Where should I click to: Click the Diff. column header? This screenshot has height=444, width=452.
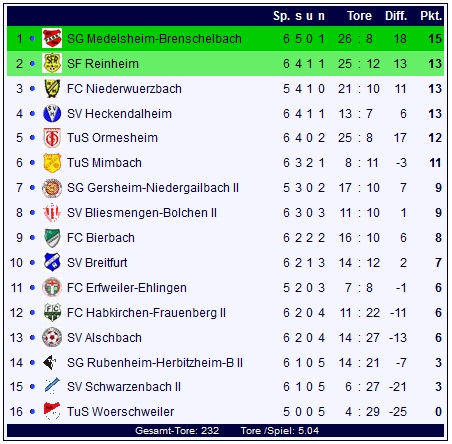click(x=396, y=16)
